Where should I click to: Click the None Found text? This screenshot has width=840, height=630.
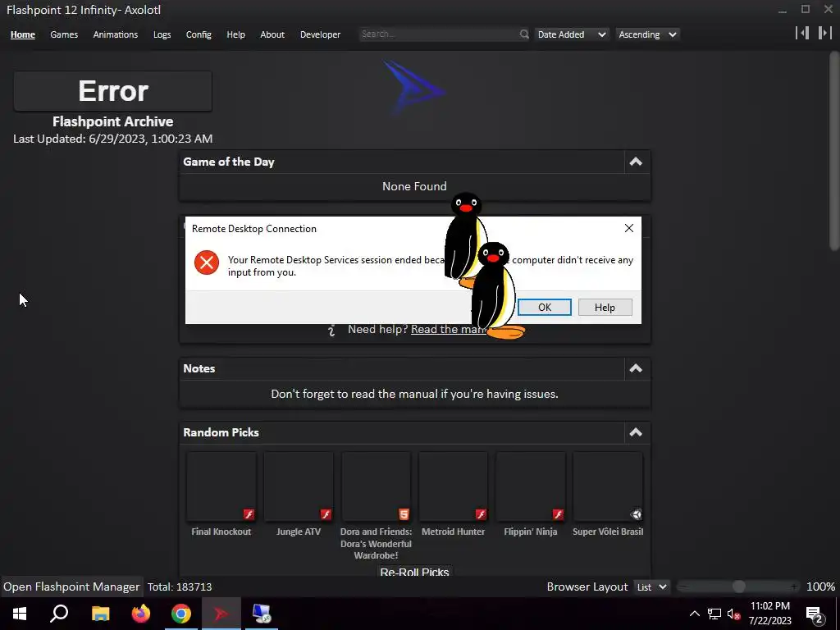[x=414, y=186]
